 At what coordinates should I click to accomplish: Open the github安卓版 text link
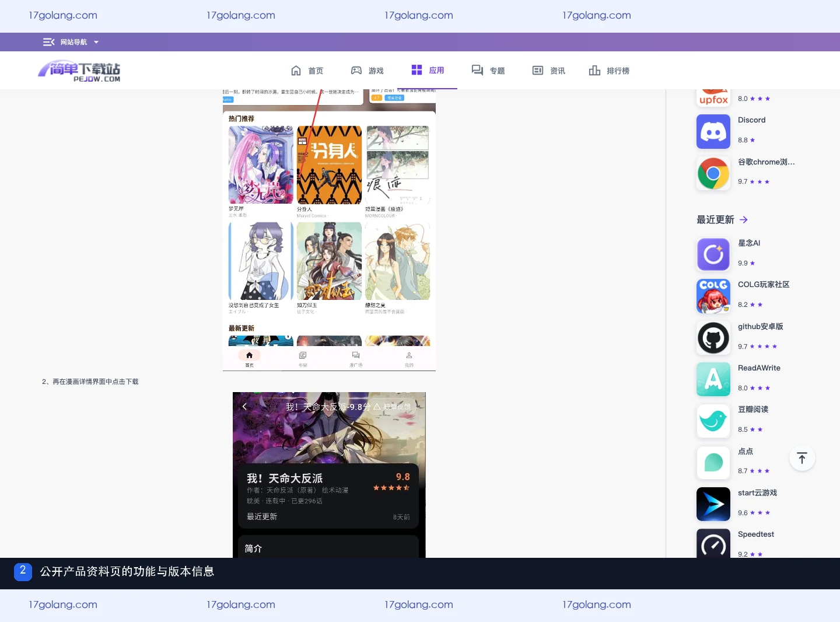click(761, 327)
